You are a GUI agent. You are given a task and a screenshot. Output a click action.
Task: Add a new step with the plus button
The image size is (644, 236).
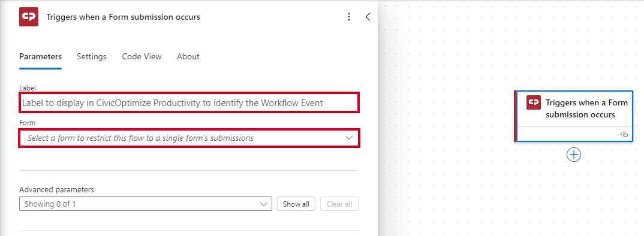coord(574,155)
